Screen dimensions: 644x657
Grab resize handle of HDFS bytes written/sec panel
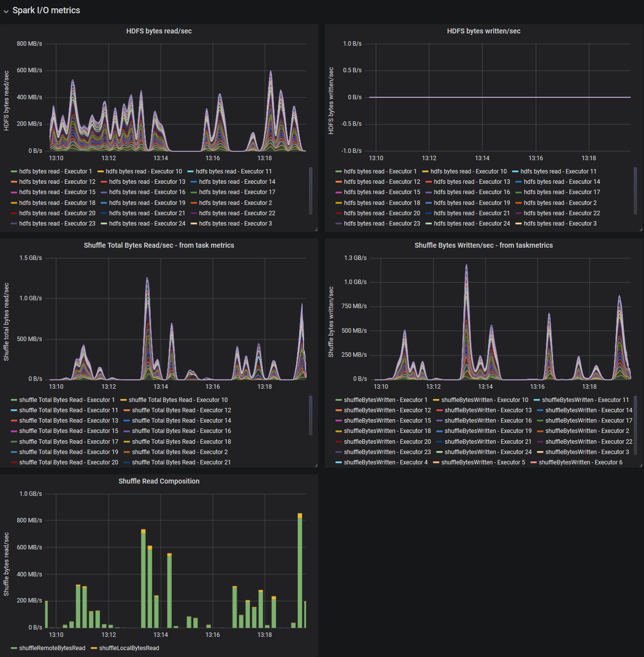[x=641, y=229]
